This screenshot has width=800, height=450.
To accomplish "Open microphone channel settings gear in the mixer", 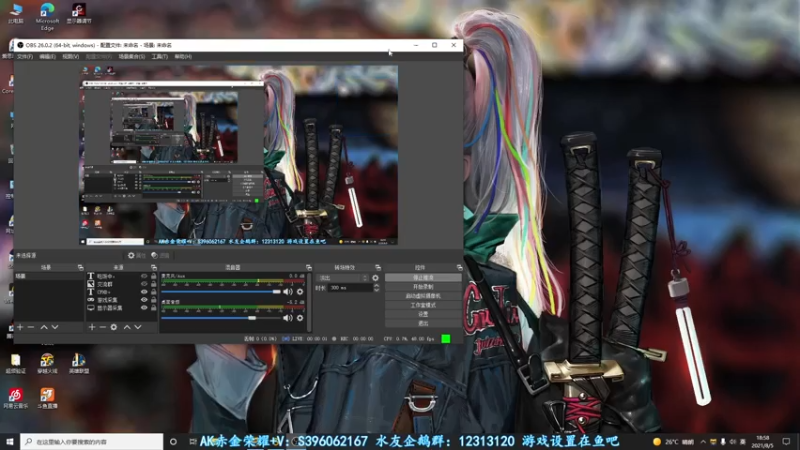I will pos(300,292).
